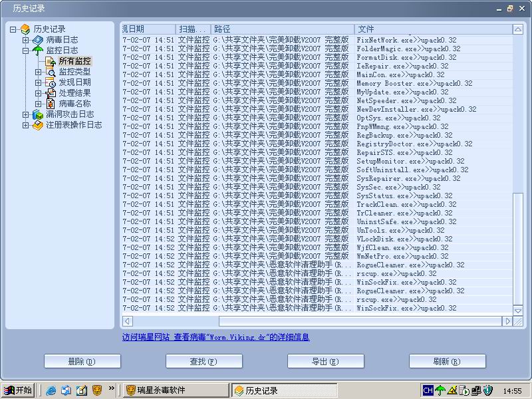532x399 pixels.
Task: Select the WmNetPro.exe log row
Action: pyautogui.click(x=317, y=256)
